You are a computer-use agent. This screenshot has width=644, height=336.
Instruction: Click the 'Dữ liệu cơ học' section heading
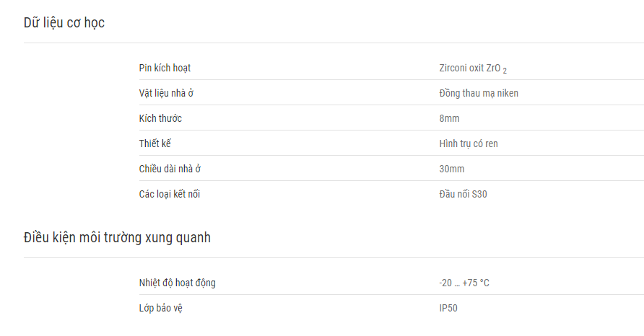pyautogui.click(x=64, y=23)
